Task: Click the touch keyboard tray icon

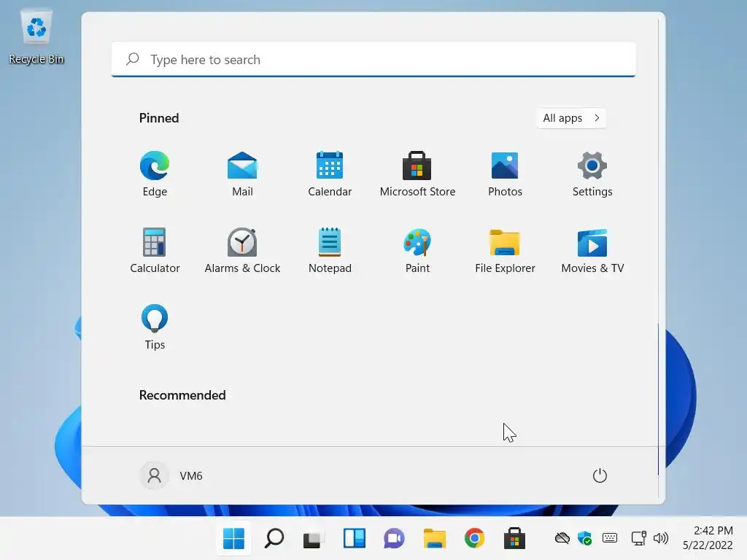Action: 609,538
